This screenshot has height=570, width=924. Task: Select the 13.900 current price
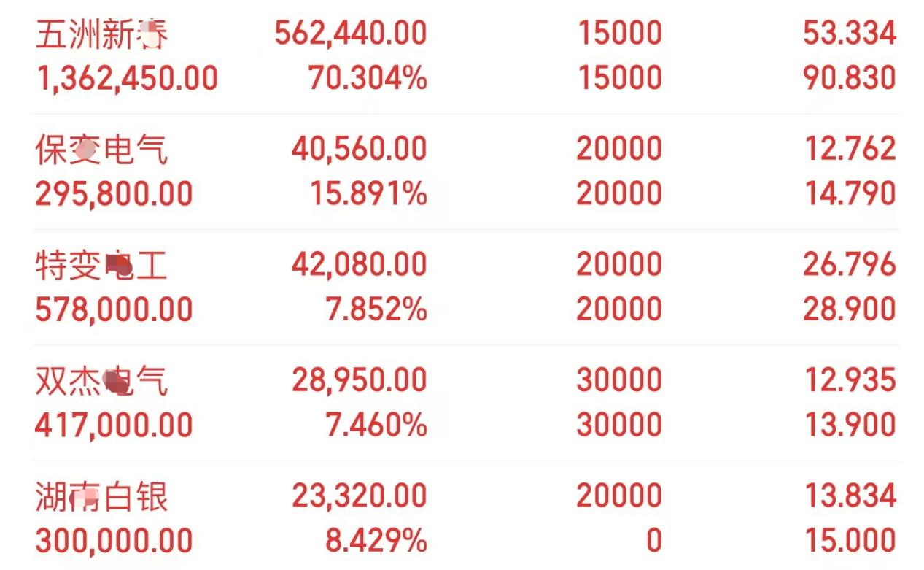[850, 425]
